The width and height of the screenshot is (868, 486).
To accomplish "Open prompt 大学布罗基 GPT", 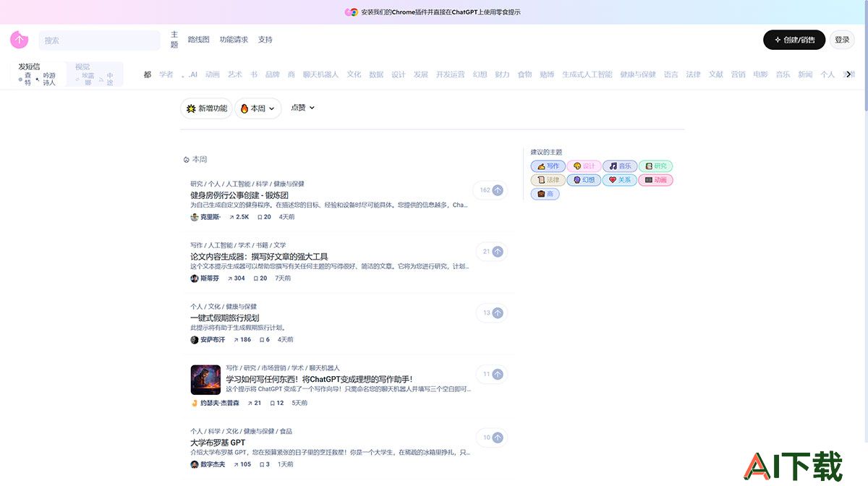I will tap(218, 443).
